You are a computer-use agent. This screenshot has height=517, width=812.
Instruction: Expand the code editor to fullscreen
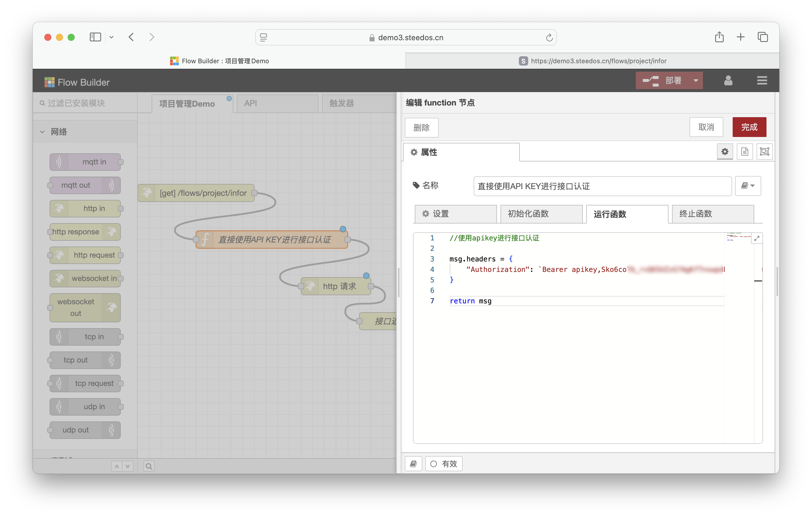[x=757, y=238]
